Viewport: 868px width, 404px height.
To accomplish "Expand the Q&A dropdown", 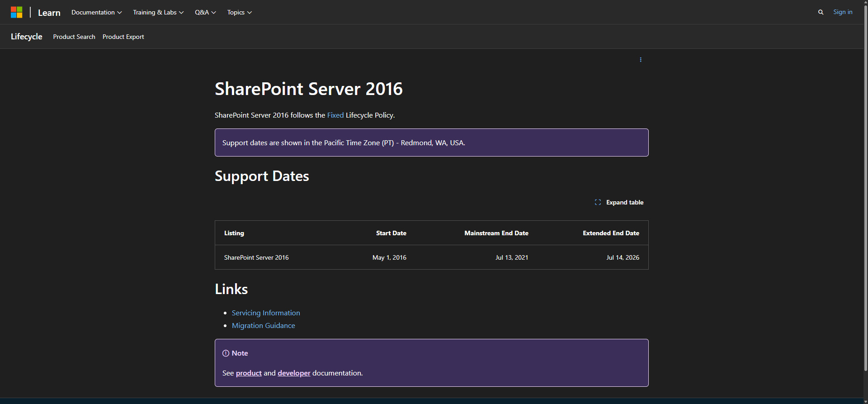I will pyautogui.click(x=205, y=12).
